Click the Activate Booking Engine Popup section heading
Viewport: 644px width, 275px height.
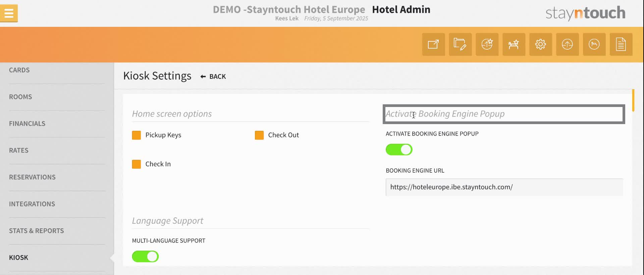pos(445,114)
